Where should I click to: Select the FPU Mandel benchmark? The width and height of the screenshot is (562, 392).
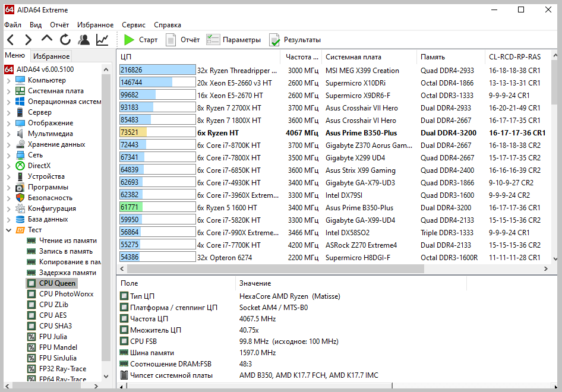tap(58, 347)
